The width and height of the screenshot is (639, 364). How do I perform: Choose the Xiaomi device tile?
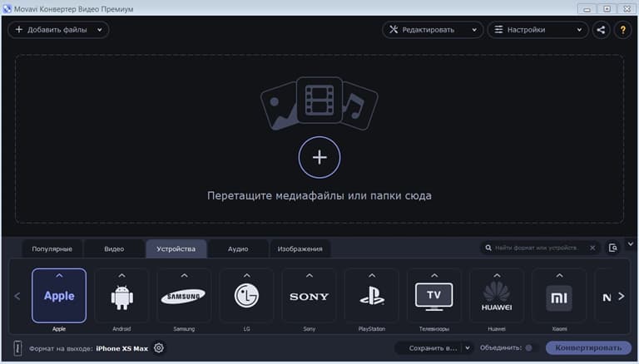pyautogui.click(x=559, y=296)
